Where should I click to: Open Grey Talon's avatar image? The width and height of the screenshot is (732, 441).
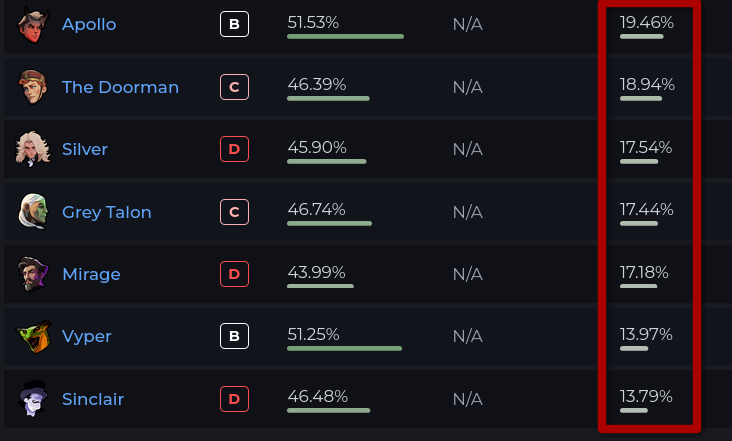[x=33, y=211]
